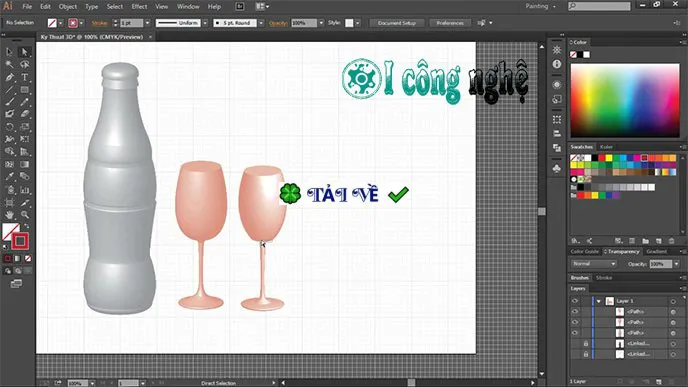The height and width of the screenshot is (387, 688).
Task: Open the File menu
Action: [x=27, y=7]
